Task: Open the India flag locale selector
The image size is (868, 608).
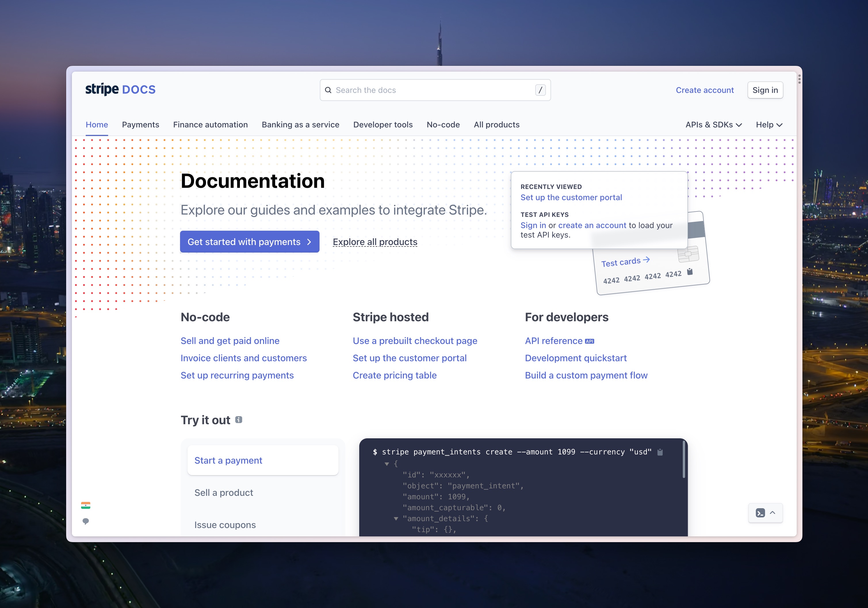Action: (x=86, y=505)
